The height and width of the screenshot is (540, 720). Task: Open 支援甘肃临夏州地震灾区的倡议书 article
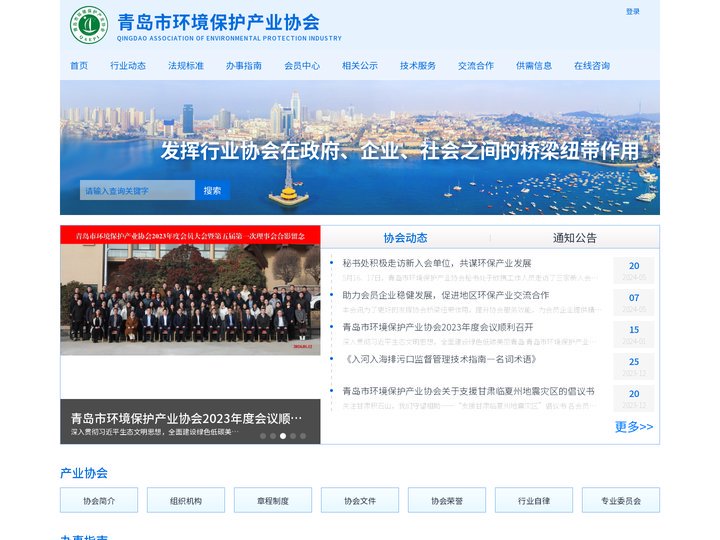(x=468, y=391)
